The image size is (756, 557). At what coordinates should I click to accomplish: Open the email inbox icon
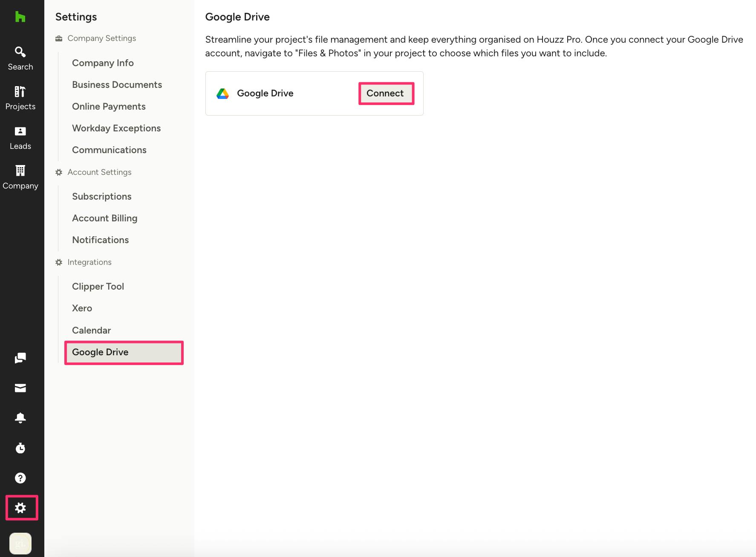pos(20,388)
